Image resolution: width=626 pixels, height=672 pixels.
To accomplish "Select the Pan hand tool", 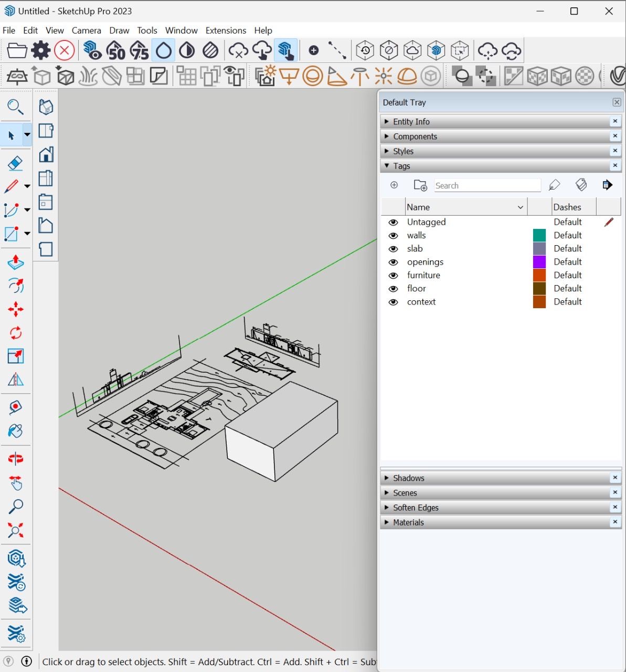I will 16,482.
